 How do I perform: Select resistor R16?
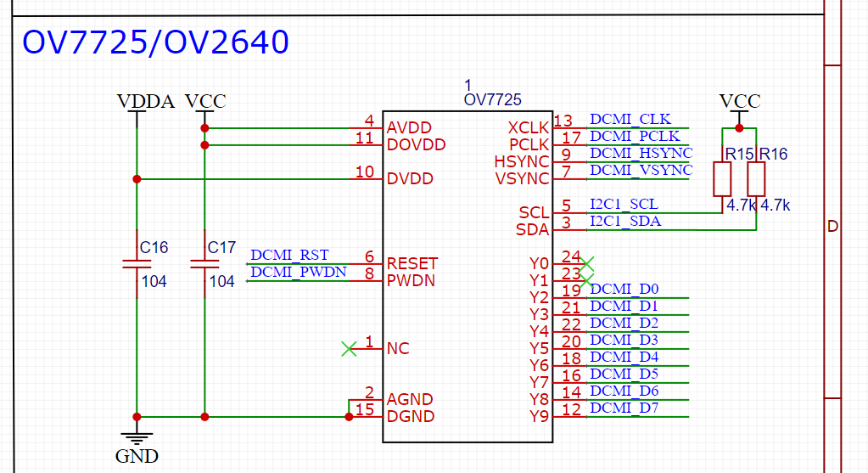click(x=756, y=179)
